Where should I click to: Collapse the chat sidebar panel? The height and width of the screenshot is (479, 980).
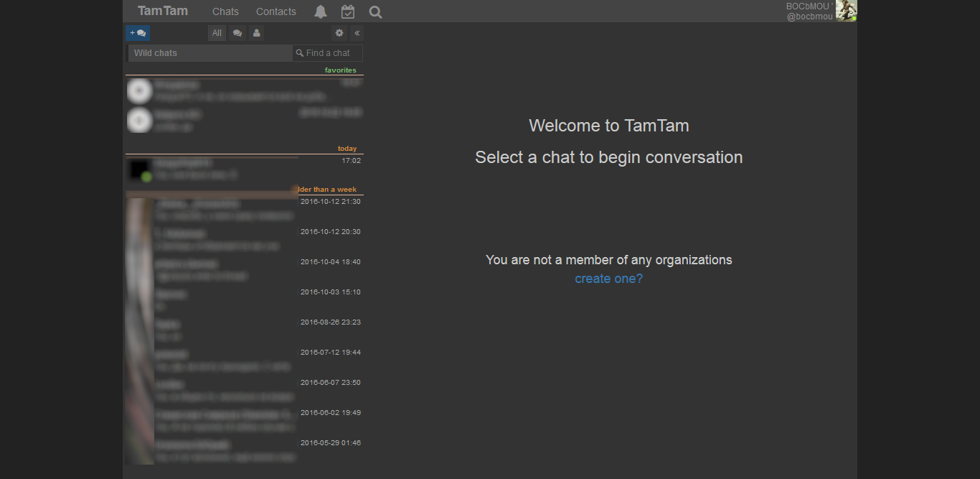(357, 33)
